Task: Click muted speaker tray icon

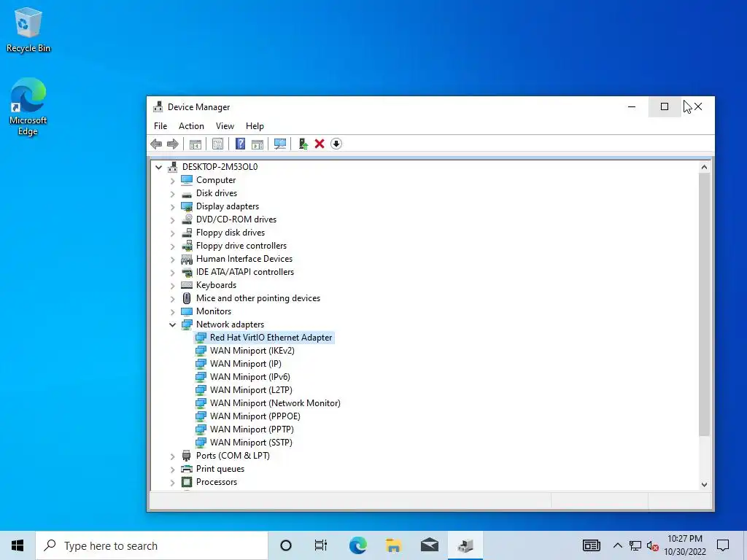Action: pyautogui.click(x=653, y=545)
